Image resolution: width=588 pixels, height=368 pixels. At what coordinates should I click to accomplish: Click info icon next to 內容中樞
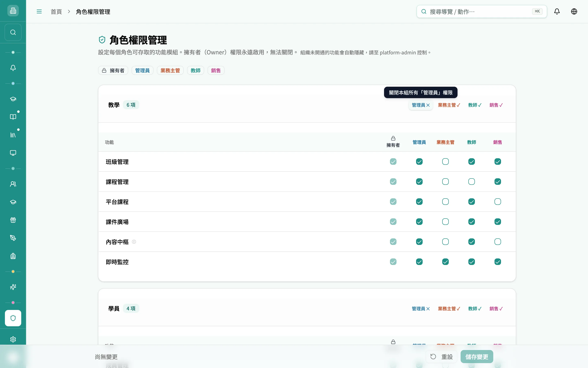134,242
